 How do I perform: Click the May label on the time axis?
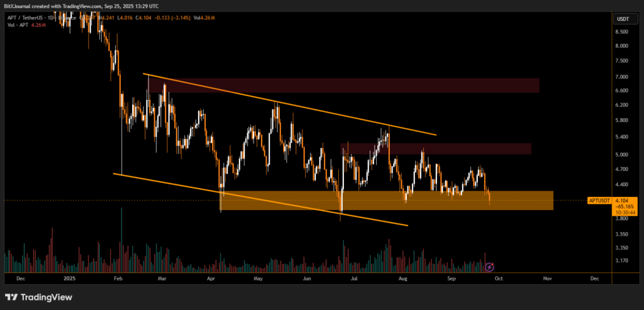pos(258,277)
